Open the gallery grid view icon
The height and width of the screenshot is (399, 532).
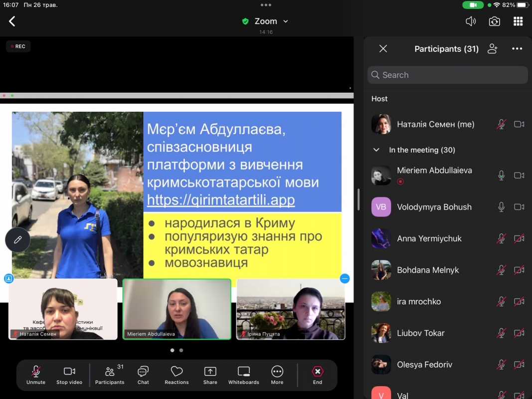(518, 21)
